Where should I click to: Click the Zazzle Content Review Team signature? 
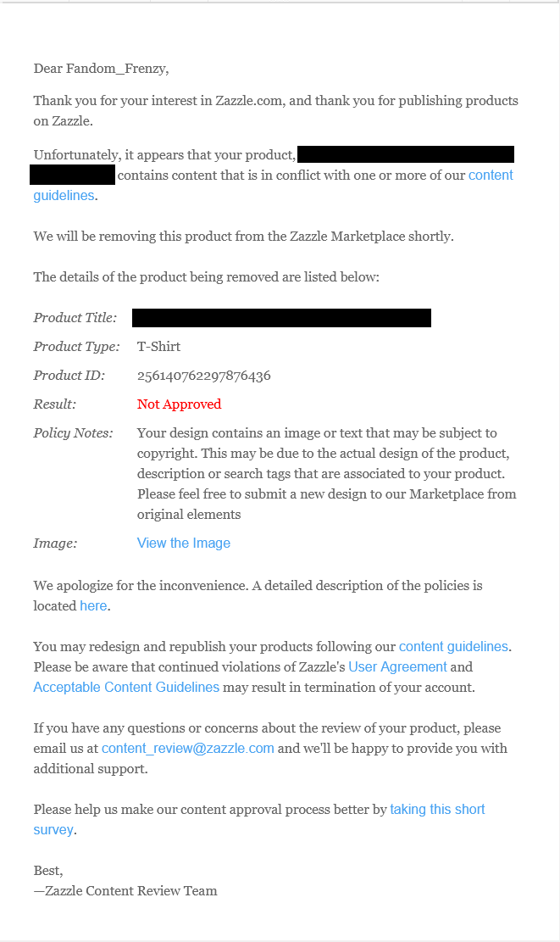(x=125, y=891)
